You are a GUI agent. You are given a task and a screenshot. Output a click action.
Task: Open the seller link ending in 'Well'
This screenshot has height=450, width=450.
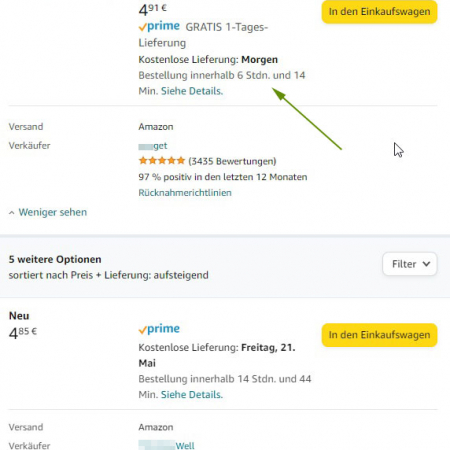pyautogui.click(x=167, y=446)
